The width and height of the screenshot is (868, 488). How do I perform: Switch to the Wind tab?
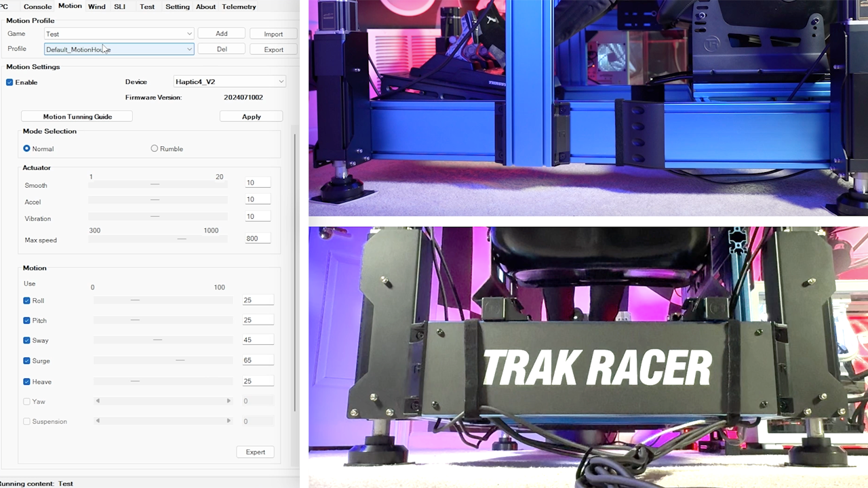tap(96, 6)
